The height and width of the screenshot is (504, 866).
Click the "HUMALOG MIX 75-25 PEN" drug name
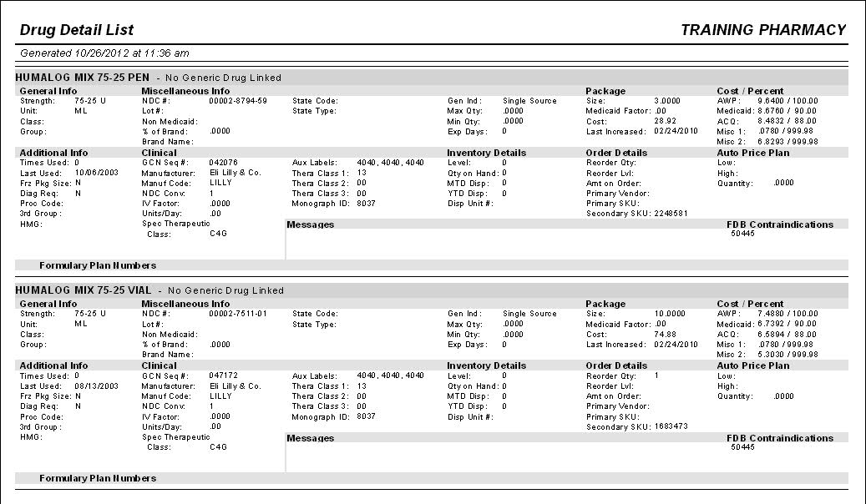[x=83, y=78]
